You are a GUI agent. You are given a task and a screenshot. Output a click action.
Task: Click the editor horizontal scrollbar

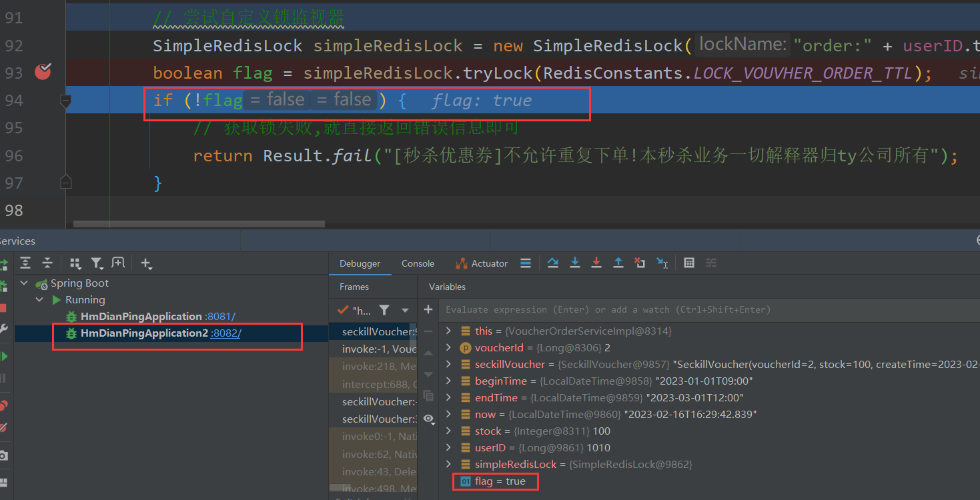(199, 224)
